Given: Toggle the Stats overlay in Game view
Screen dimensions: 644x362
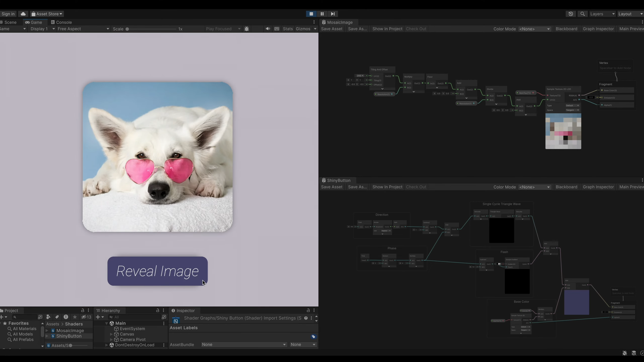Looking at the screenshot, I should coord(288,29).
